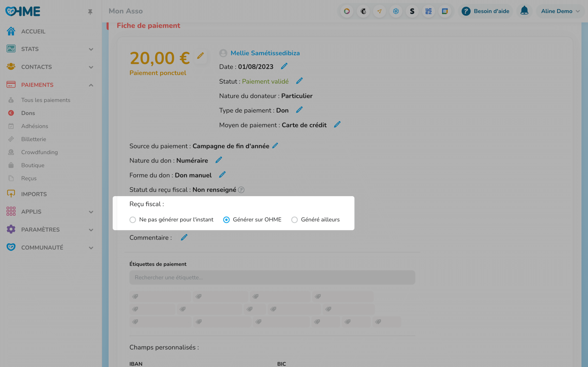Open the Mailchimp app icon in the top bar

(x=363, y=11)
